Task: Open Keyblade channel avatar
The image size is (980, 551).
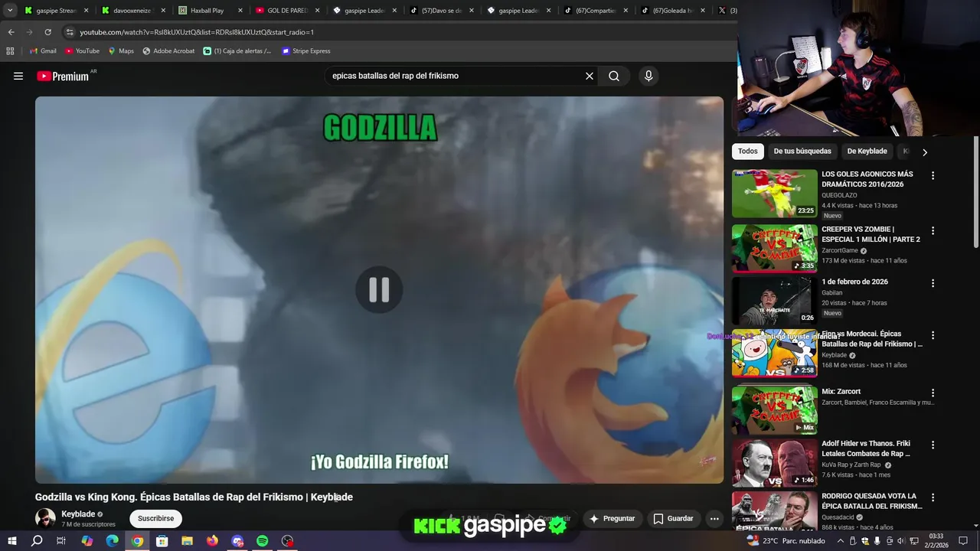Action: pos(45,518)
